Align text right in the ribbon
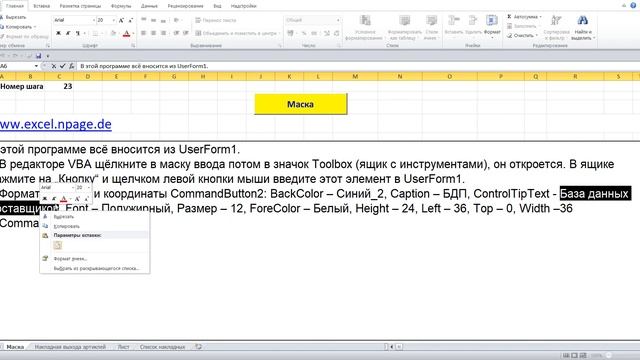This screenshot has height=360, width=640. (163, 33)
